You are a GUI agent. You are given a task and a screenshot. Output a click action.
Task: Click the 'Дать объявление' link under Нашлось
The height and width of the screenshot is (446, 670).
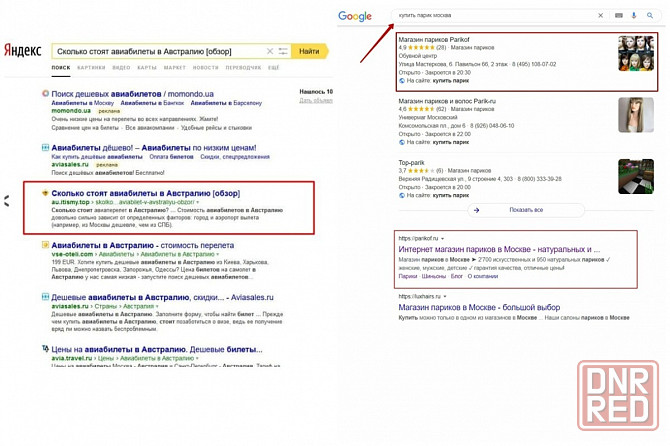pos(316,100)
